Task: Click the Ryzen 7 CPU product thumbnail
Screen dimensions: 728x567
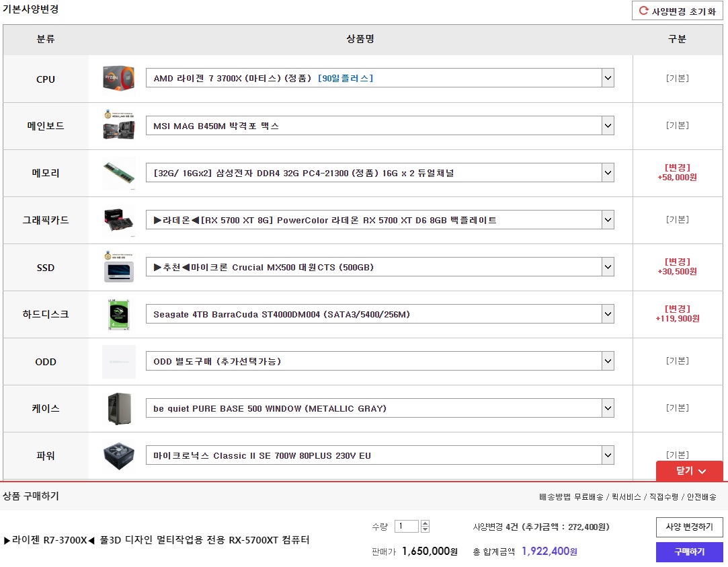Action: tap(119, 79)
